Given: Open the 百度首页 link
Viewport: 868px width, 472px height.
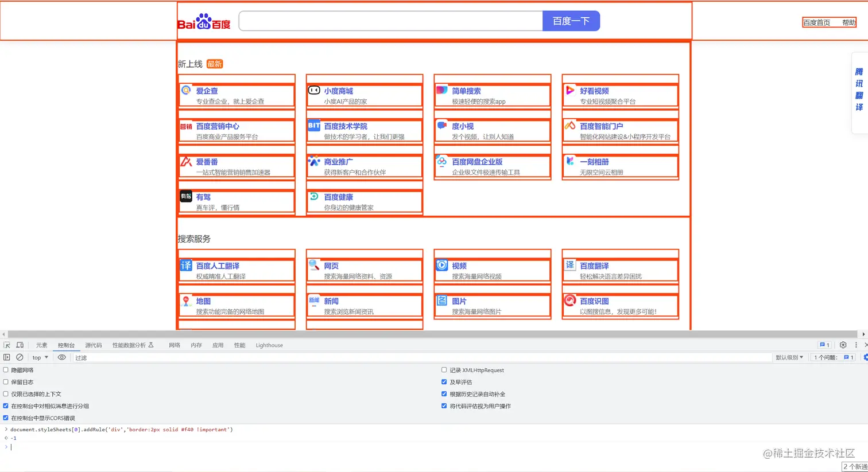Looking at the screenshot, I should [816, 23].
